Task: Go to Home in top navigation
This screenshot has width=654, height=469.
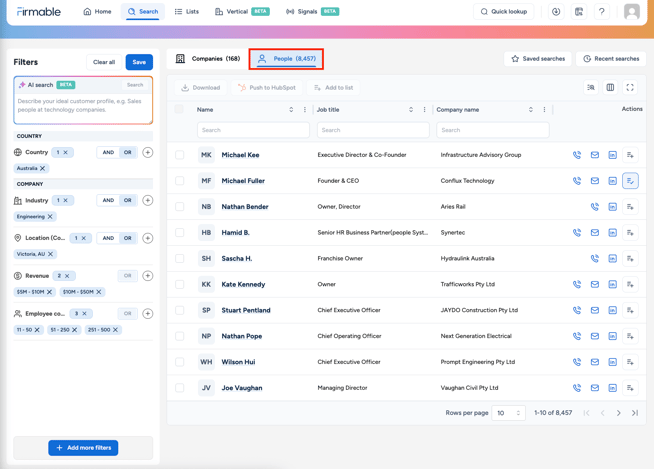Action: pyautogui.click(x=98, y=12)
